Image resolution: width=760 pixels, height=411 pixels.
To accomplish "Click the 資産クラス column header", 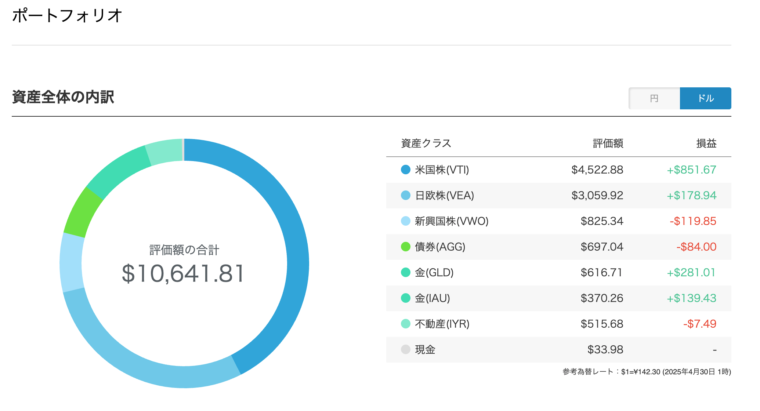I will (x=425, y=143).
